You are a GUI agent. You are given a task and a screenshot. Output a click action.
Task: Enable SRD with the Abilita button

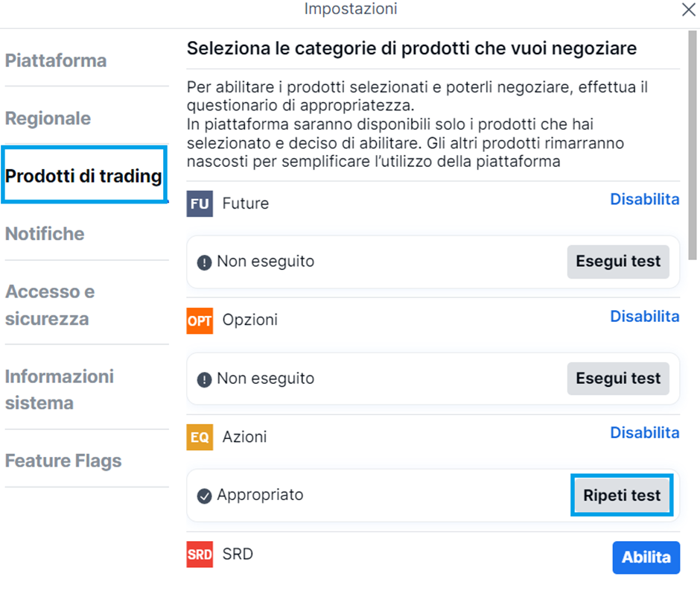646,557
